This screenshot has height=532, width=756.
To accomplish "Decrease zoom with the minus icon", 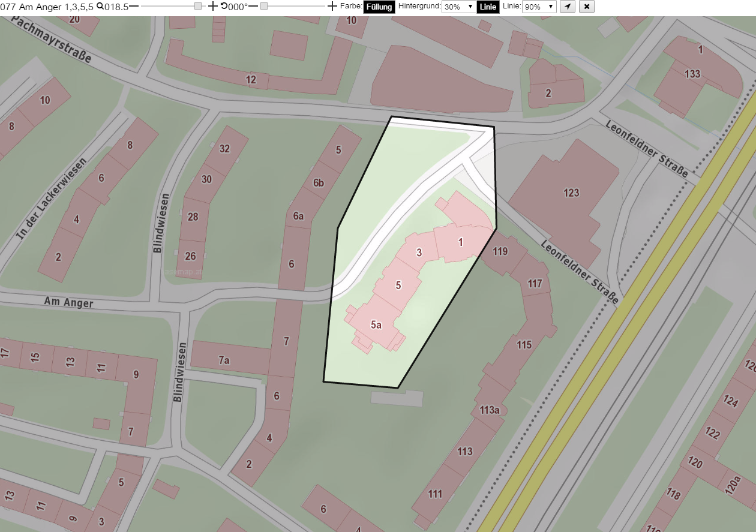I will (134, 7).
